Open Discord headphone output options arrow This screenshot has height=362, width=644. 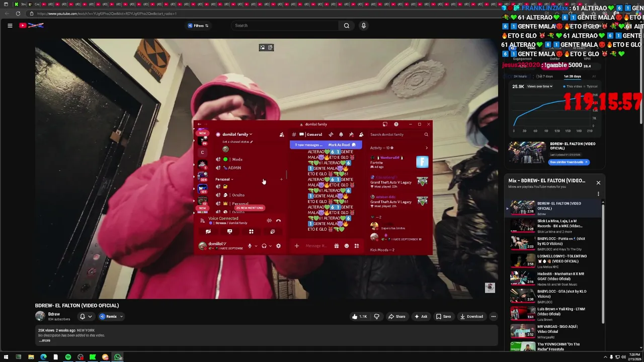tap(270, 246)
